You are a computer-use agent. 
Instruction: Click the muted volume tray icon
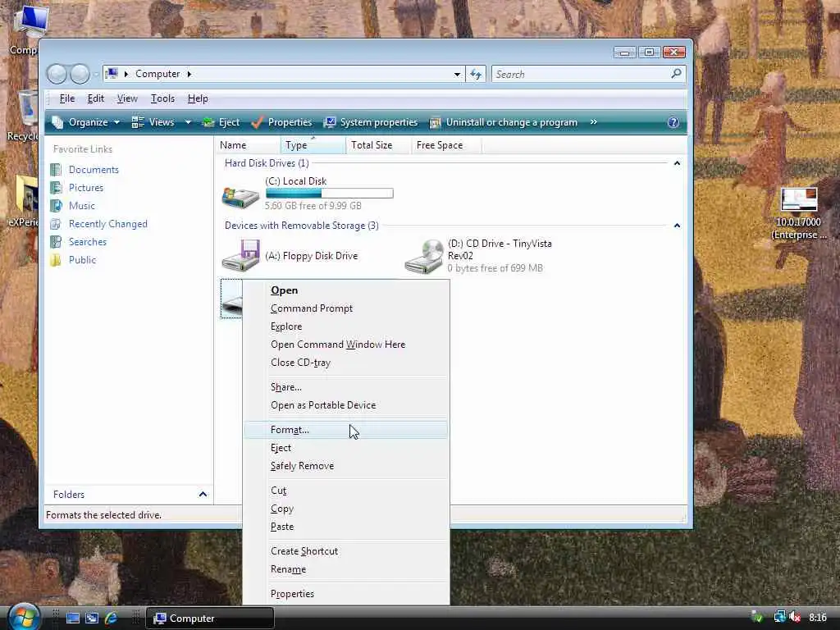(x=794, y=618)
